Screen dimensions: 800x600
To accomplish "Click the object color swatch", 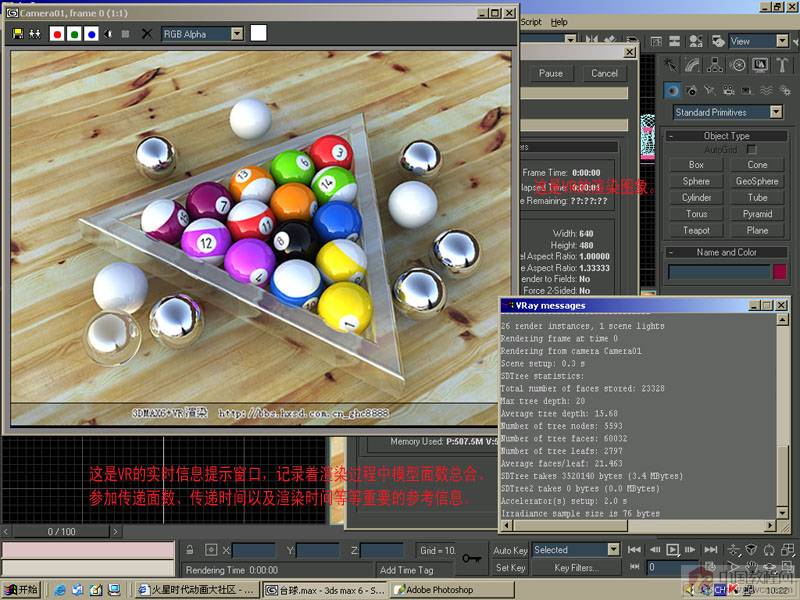I will 779,271.
